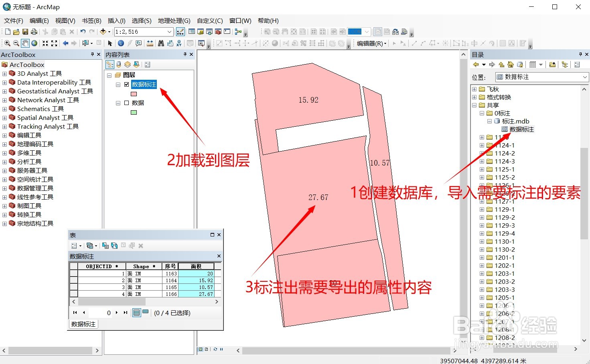Select 数据标注 feature class in catalog
Viewport: 590px width, 364px height.
(x=521, y=129)
